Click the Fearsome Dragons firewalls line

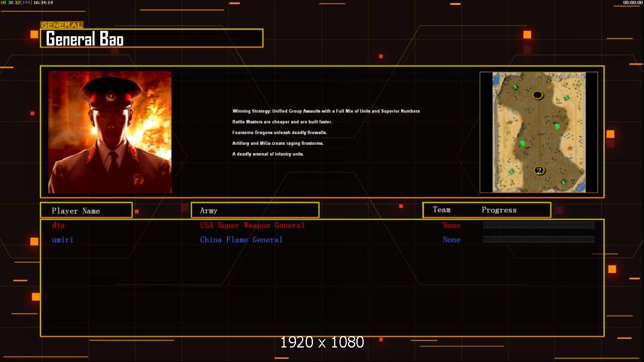[x=279, y=132]
